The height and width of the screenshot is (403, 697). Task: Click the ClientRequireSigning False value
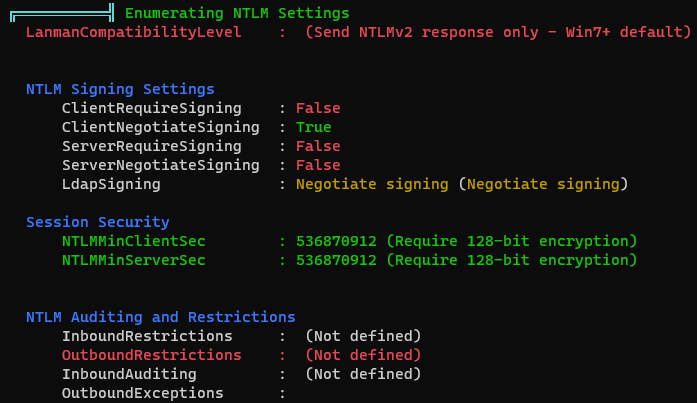[x=318, y=108]
